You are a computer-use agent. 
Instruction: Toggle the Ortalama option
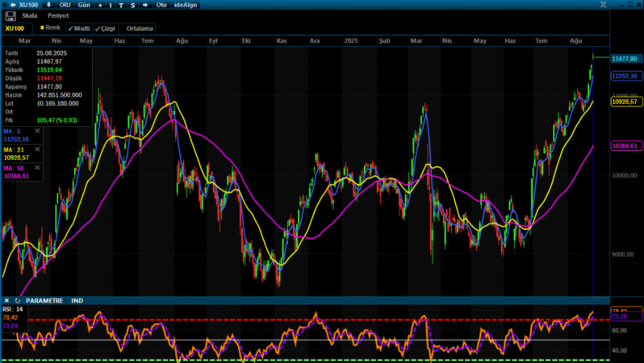[x=140, y=28]
